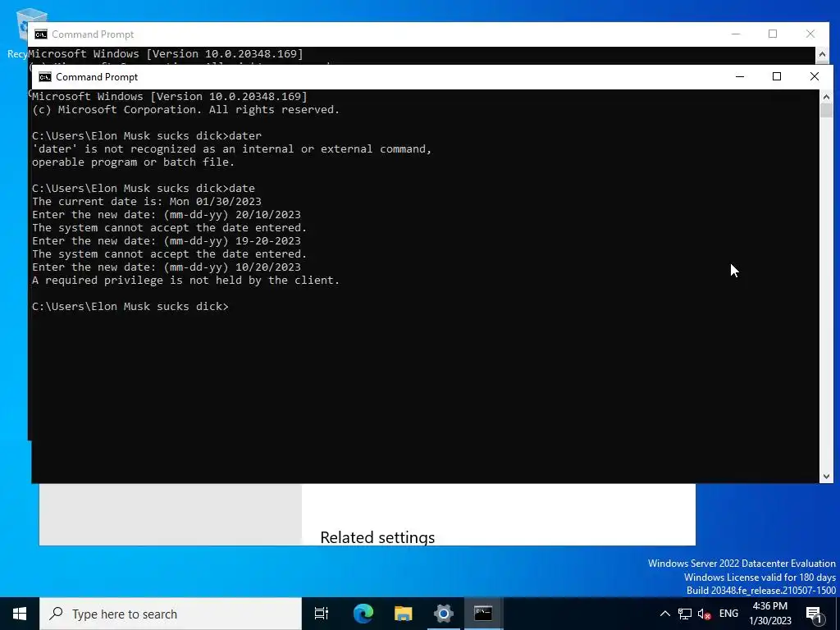Click front Command Prompt title bar icon
840x630 pixels.
(45, 77)
